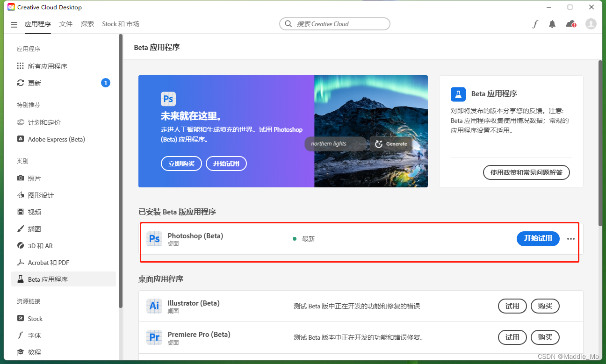Click 试用 for Premiere Pro (Beta)

coord(512,337)
